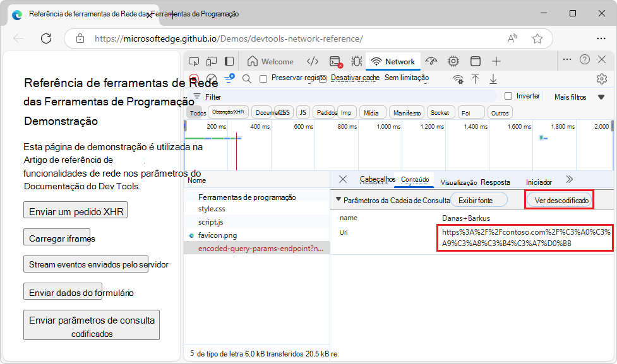
Task: Click the network search magnifier icon
Action: (x=247, y=79)
